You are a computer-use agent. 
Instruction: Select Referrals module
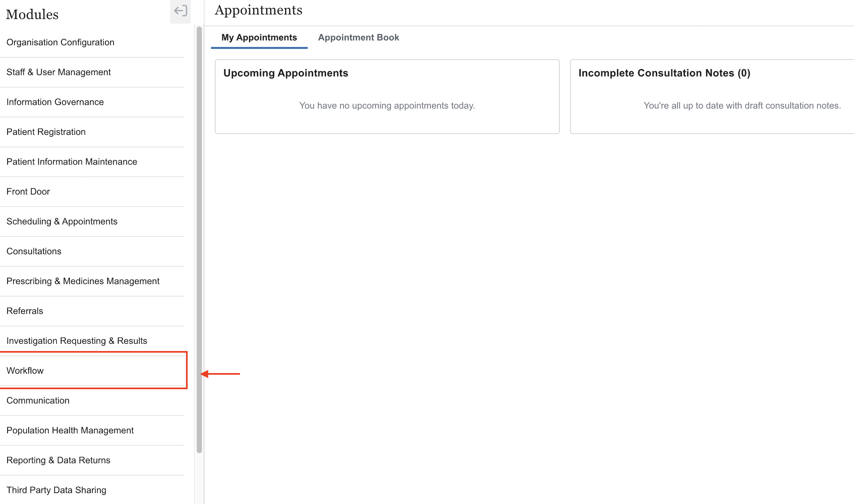25,312
